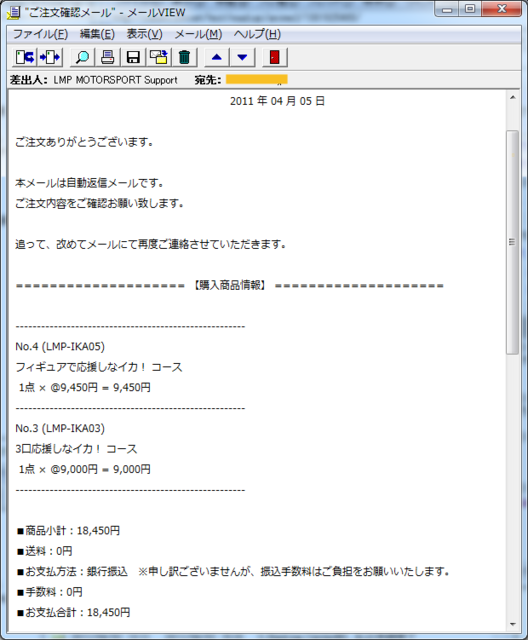Save mail with the floppy disk icon

click(x=133, y=57)
